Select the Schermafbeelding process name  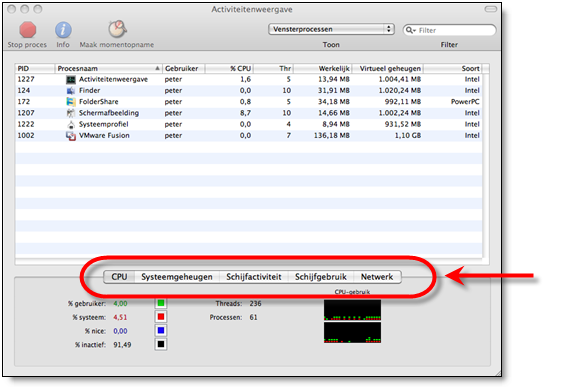(x=109, y=113)
